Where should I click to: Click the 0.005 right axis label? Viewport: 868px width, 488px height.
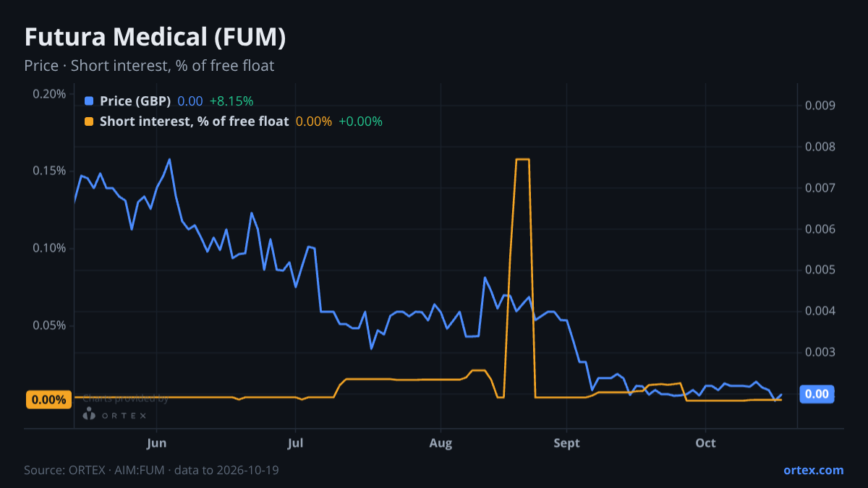pos(820,270)
